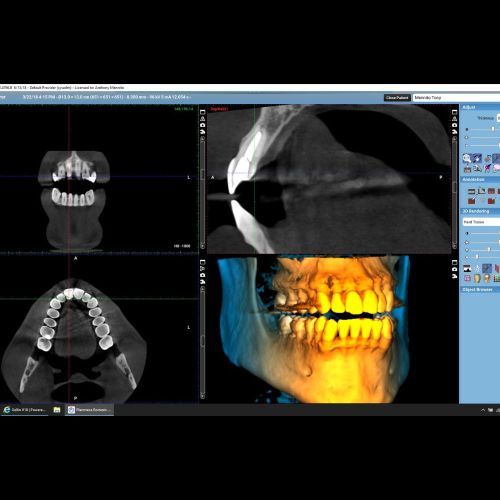Click pink square icon in 3D Rendering bottom row
This screenshot has height=500, width=500.
point(467,279)
